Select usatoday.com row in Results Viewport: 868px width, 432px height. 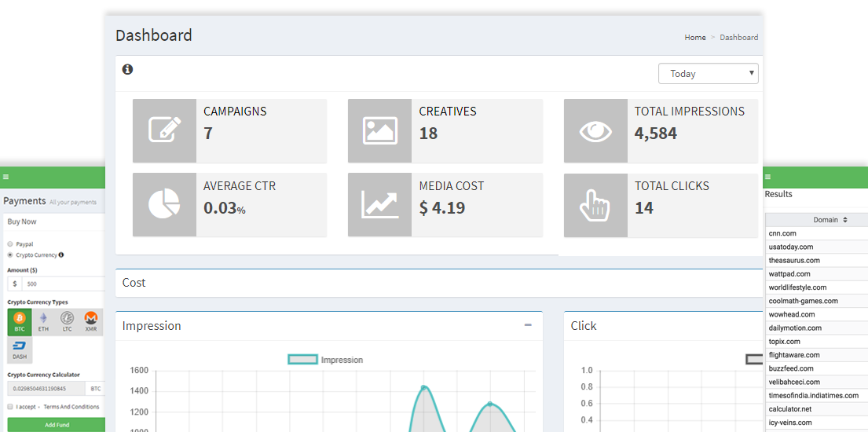(816, 247)
